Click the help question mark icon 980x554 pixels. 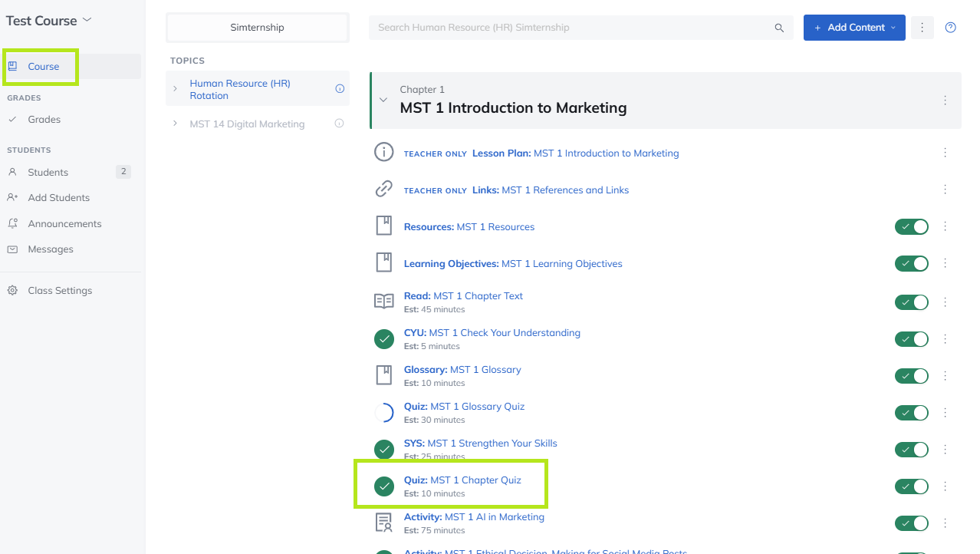tap(950, 28)
